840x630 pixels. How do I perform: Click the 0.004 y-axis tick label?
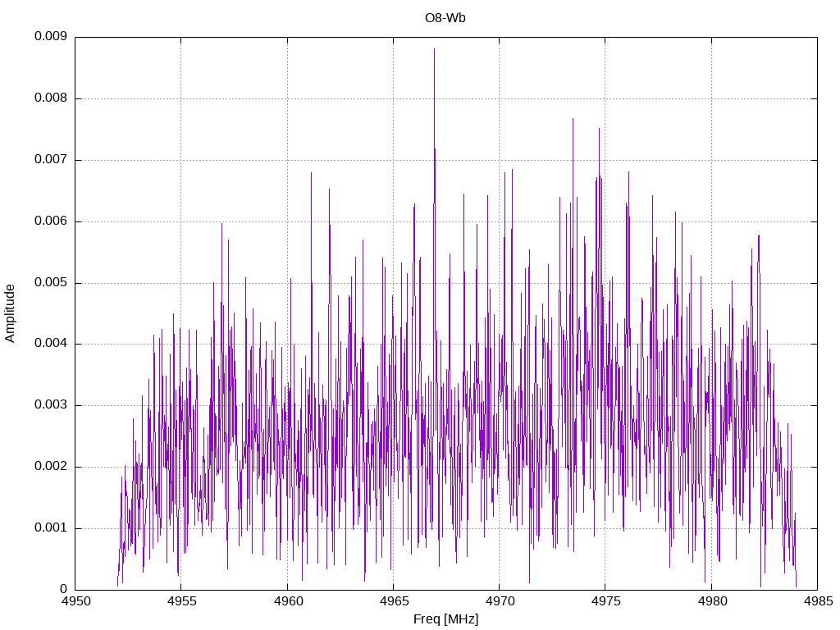(x=51, y=344)
